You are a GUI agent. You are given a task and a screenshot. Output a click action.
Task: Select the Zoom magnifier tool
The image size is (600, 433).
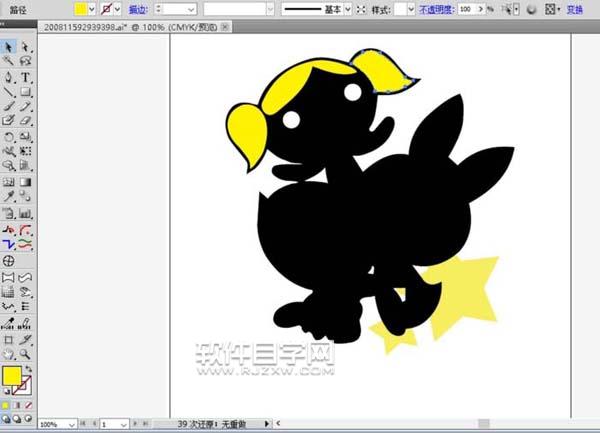[25, 355]
